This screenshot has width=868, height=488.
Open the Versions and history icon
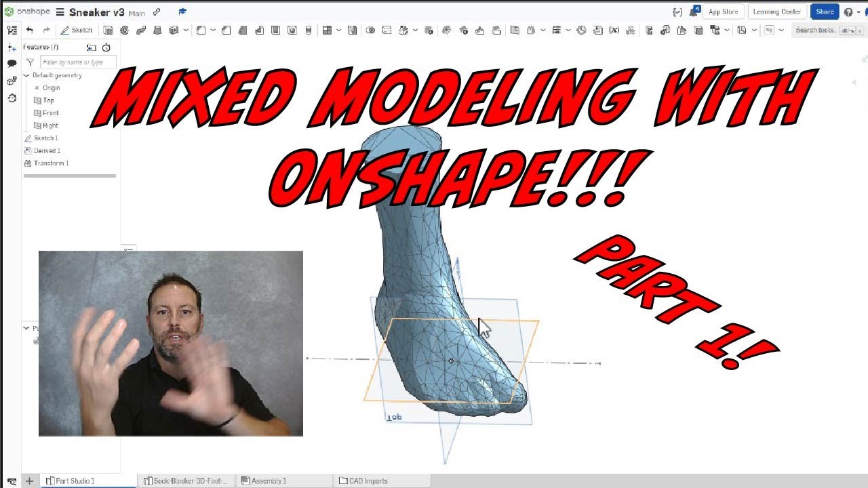pos(12,98)
